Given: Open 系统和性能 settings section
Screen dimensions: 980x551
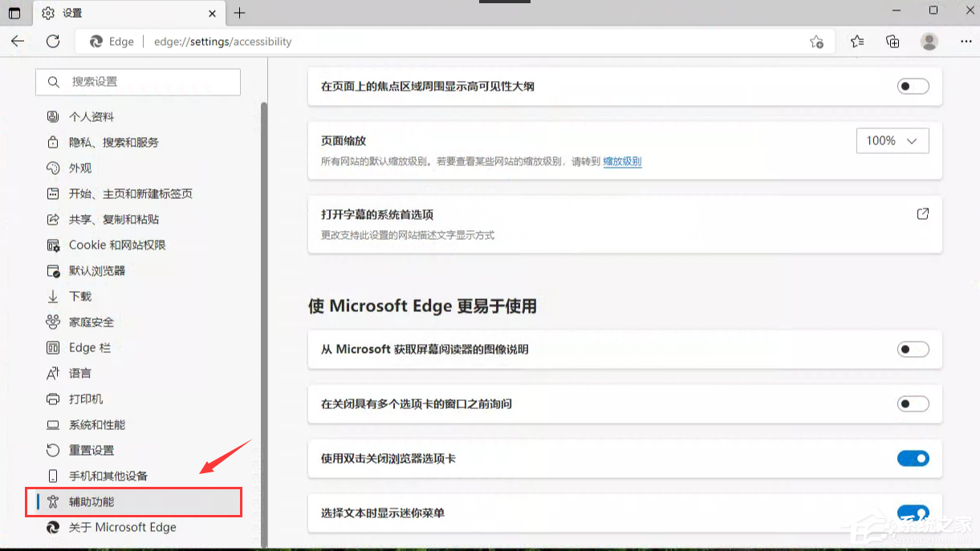Looking at the screenshot, I should coord(97,424).
